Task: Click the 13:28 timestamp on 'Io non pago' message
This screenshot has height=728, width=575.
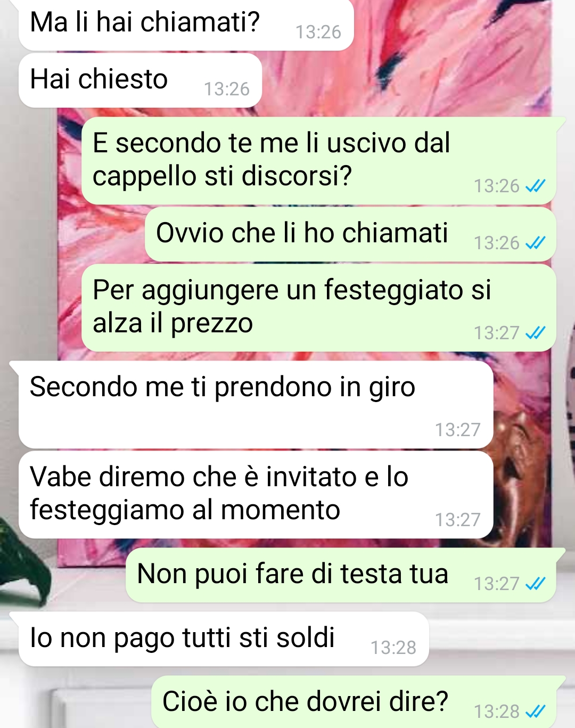Action: (x=393, y=648)
